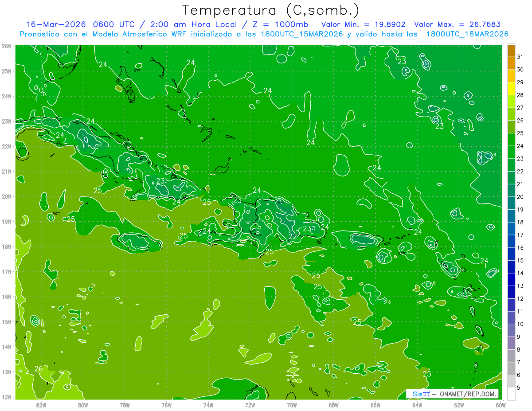Screen dimensions: 532x411
Task: Click the 76W longitude axis label
Action: pos(166,405)
